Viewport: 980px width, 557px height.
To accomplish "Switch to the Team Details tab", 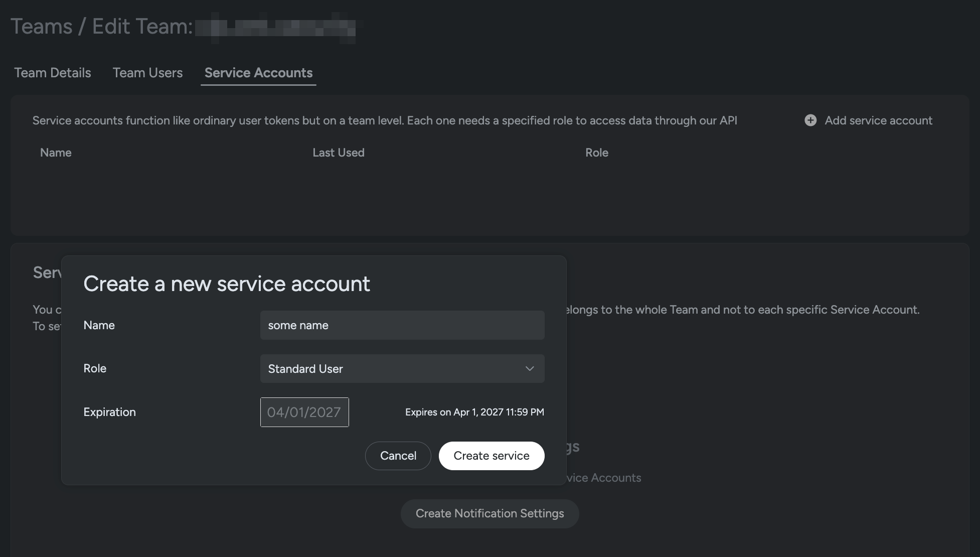I will point(53,73).
